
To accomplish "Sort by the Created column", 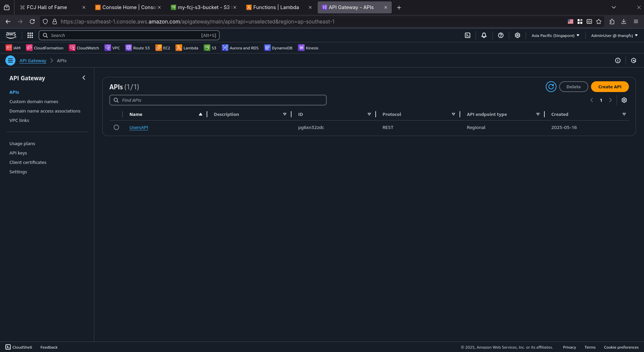I will 624,114.
